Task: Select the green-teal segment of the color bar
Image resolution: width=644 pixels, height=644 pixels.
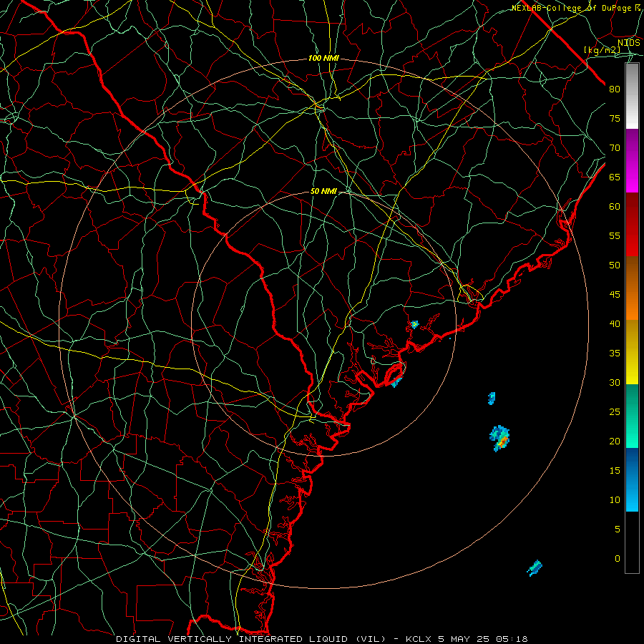Action: coord(632,416)
